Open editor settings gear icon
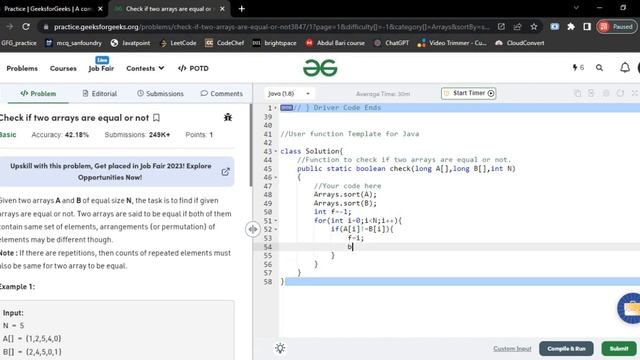 point(606,93)
